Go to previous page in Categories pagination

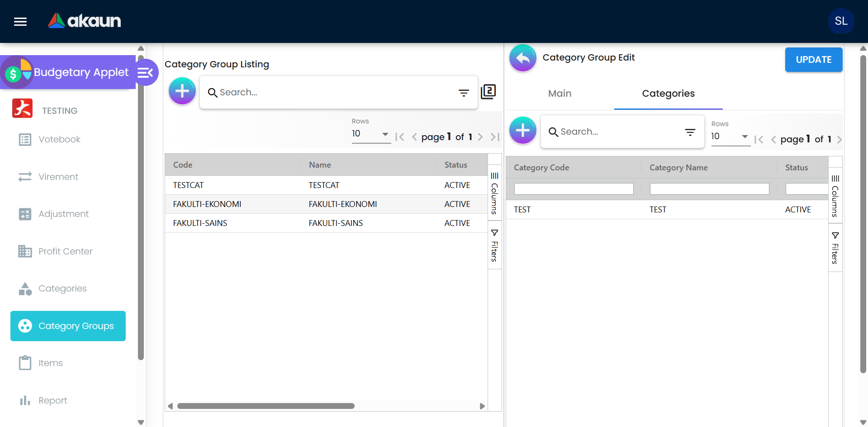pyautogui.click(x=773, y=140)
